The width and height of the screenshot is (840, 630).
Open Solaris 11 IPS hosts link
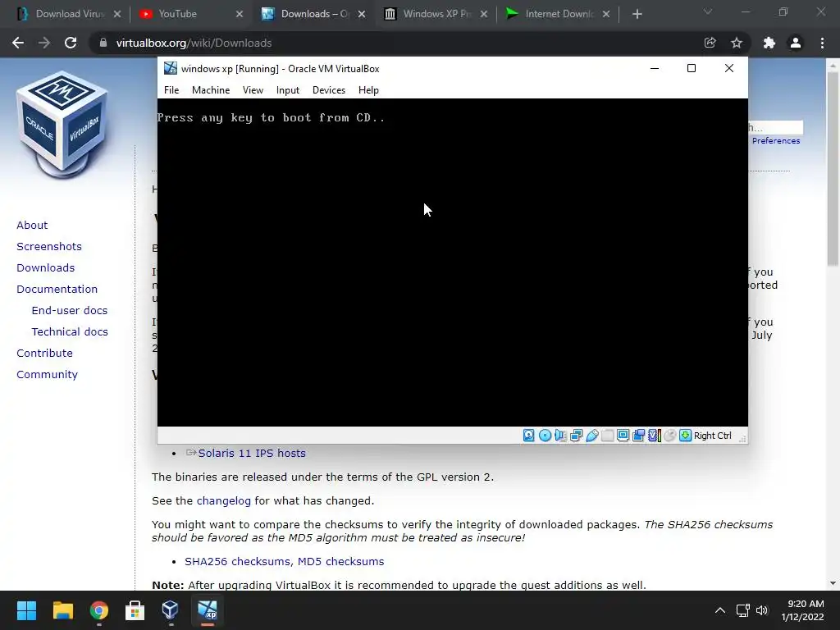[252, 453]
